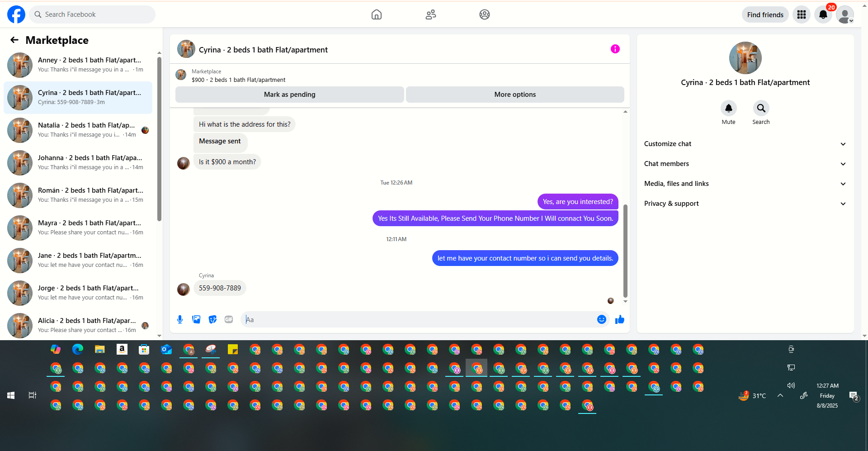
Task: Open the emoji picker smiley icon
Action: [x=602, y=319]
